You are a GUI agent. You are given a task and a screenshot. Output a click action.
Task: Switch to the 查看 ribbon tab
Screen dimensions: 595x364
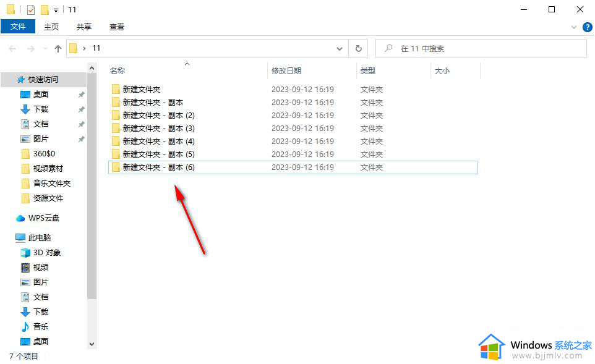pyautogui.click(x=116, y=27)
